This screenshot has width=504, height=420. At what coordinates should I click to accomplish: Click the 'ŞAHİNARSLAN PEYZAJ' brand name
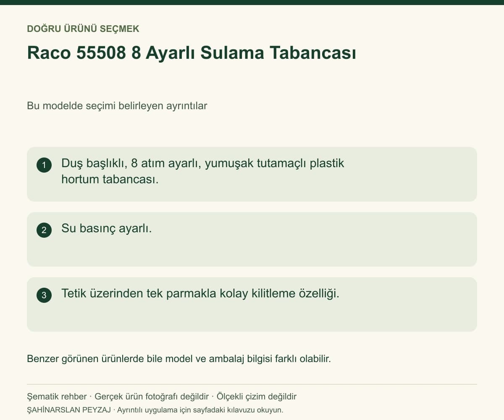pos(69,410)
